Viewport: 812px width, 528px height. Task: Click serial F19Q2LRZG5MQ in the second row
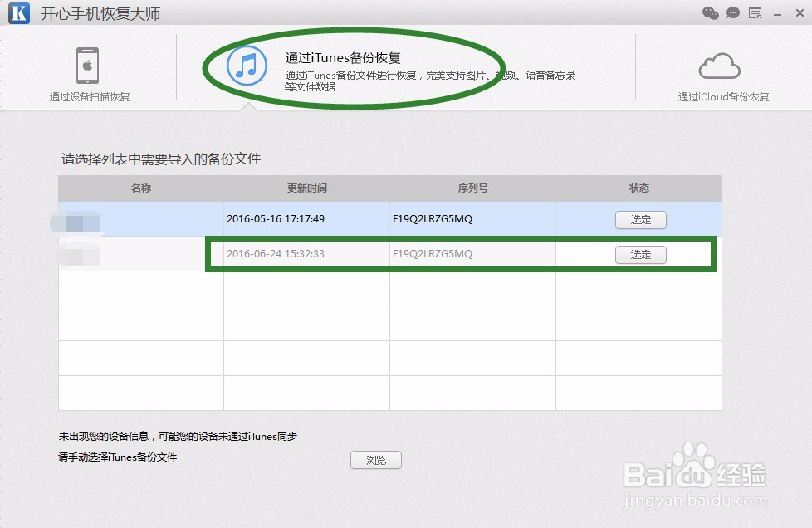click(433, 254)
